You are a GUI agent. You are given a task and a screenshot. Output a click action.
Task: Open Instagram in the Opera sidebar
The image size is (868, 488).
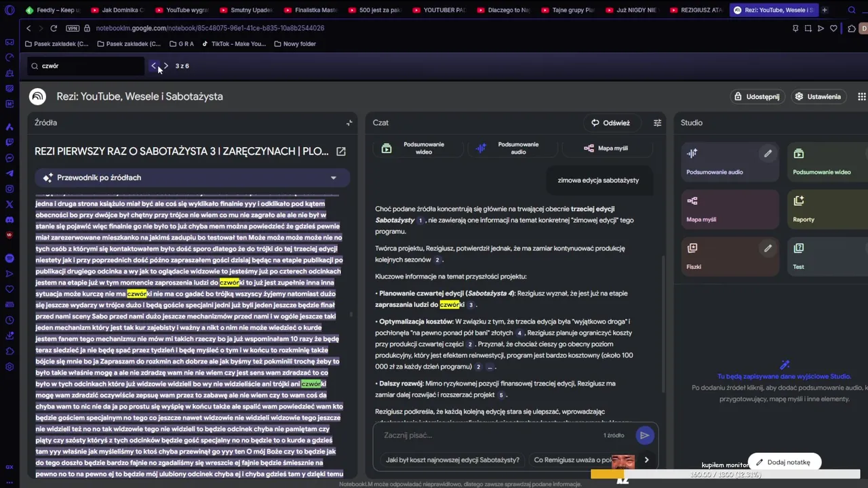pyautogui.click(x=9, y=189)
